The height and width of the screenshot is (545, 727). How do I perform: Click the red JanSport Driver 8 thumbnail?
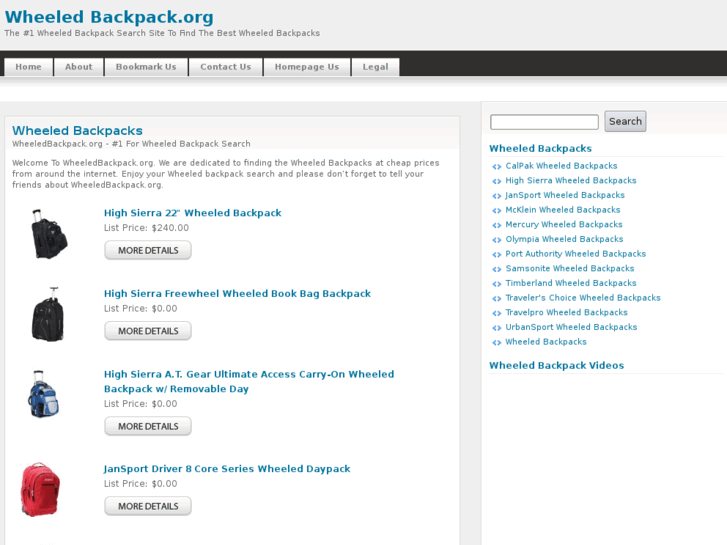point(40,489)
